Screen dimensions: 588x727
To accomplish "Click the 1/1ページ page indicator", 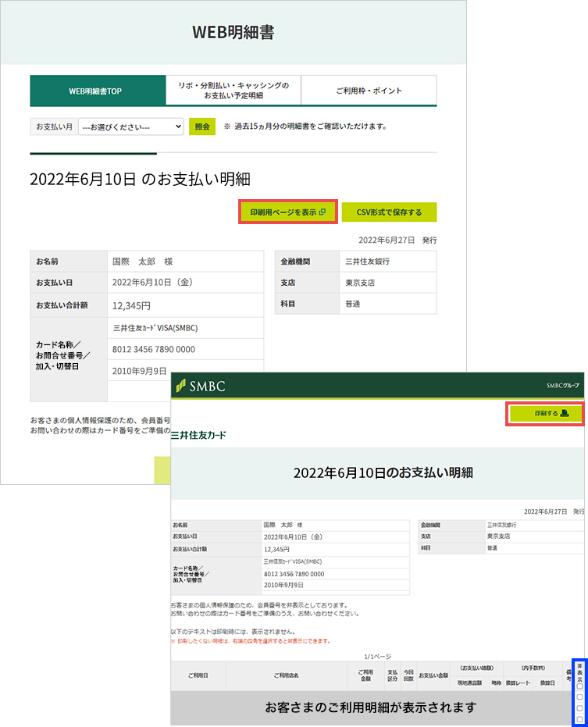I will (x=377, y=657).
